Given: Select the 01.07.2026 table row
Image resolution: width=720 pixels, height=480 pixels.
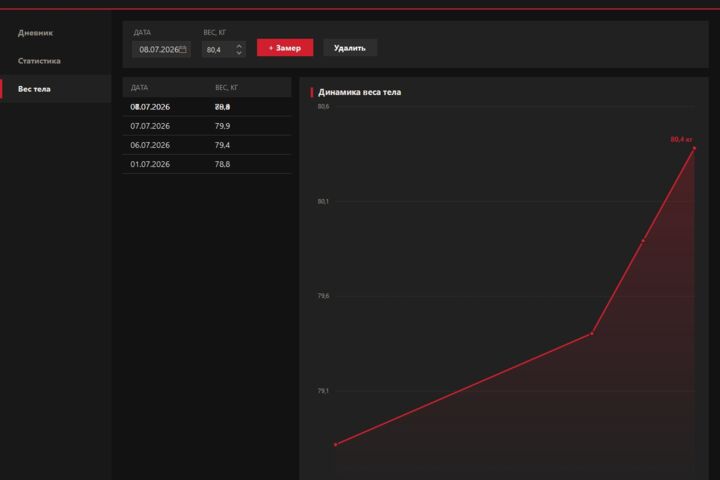Looking at the screenshot, I should pos(207,164).
